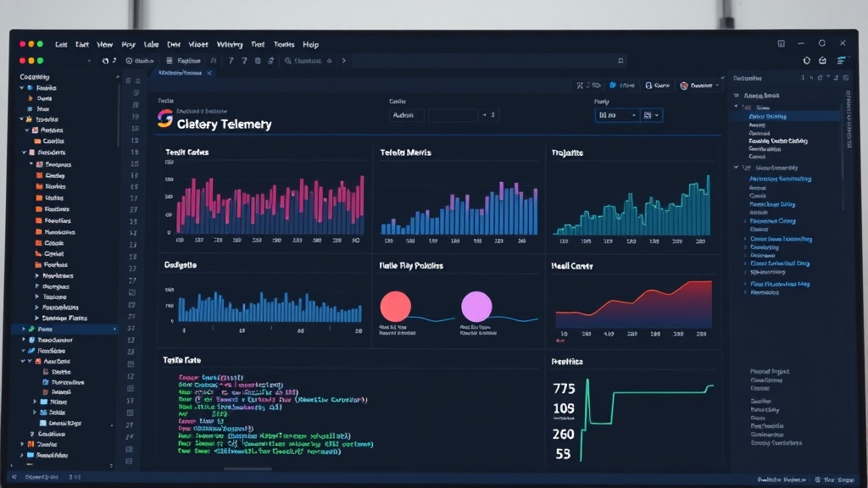868x488 pixels.
Task: Click the cyan stacked-lines icon in the top-right toolbar
Action: (x=842, y=60)
